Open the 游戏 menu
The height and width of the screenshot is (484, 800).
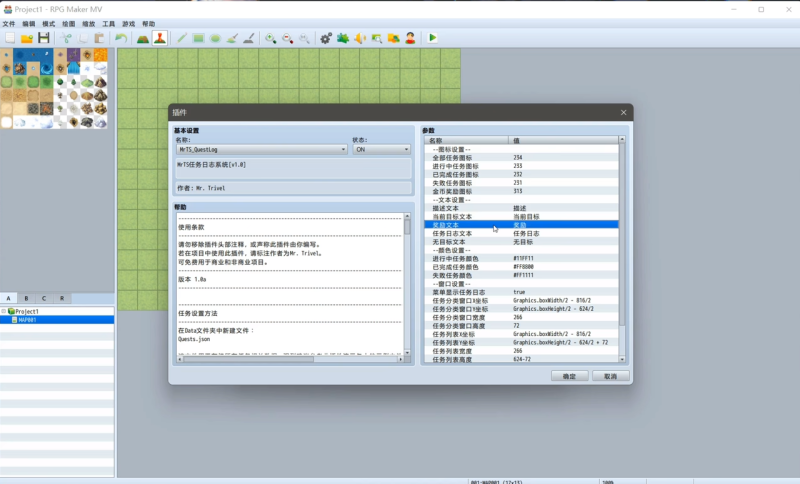[129, 23]
